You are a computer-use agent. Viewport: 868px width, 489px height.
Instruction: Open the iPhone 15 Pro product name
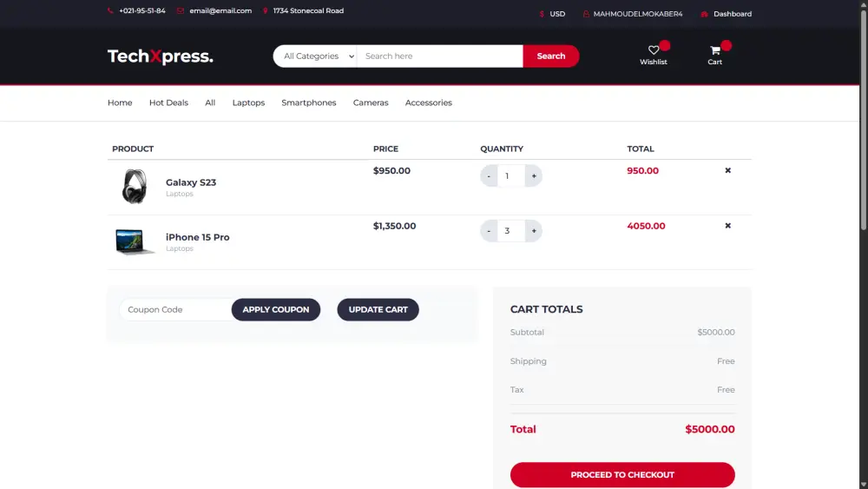tap(197, 237)
